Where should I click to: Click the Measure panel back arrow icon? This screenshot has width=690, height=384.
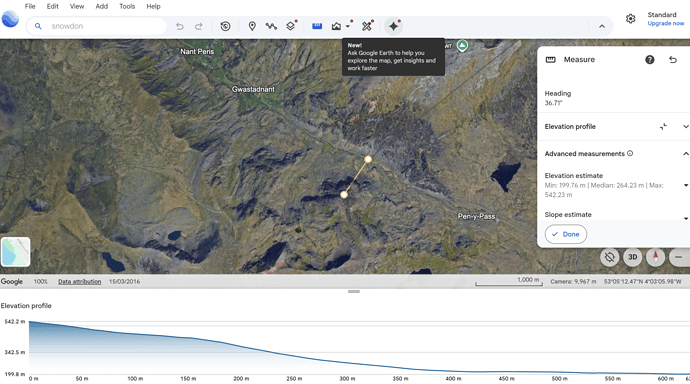pos(673,59)
